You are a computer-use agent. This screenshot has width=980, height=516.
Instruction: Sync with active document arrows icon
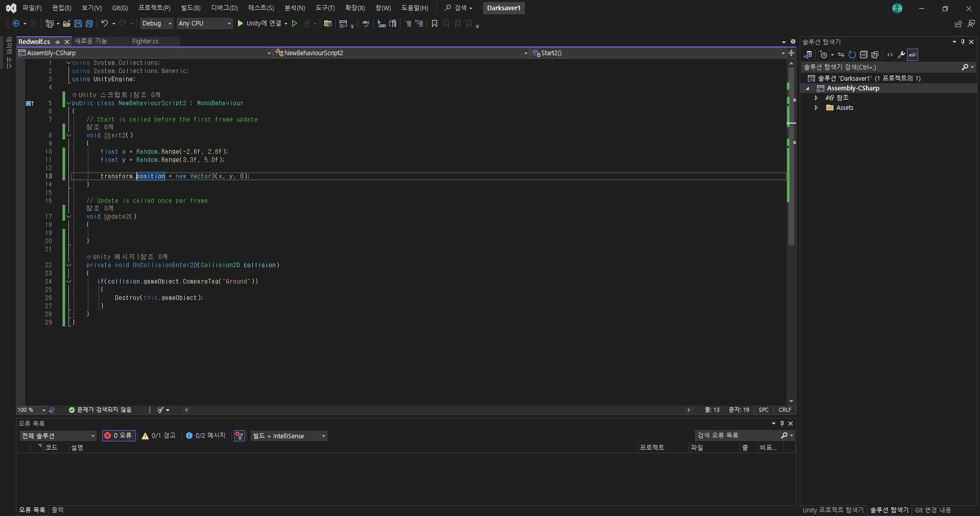841,55
